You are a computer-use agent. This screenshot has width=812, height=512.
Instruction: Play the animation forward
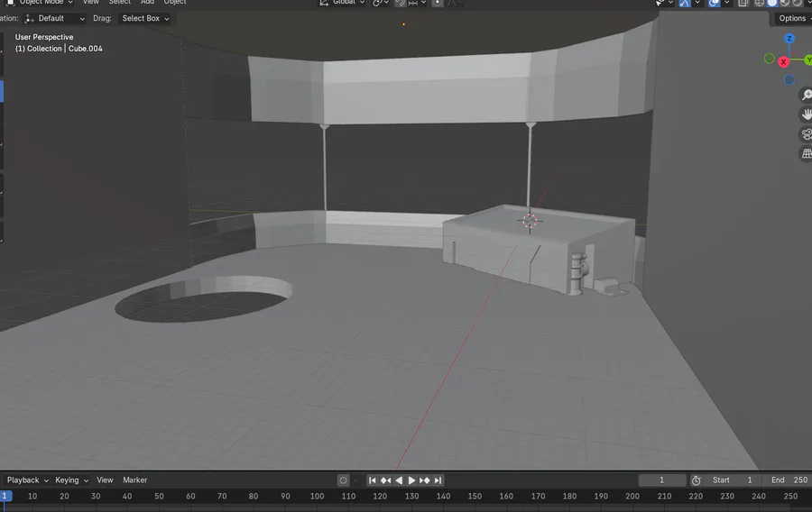[x=411, y=480]
